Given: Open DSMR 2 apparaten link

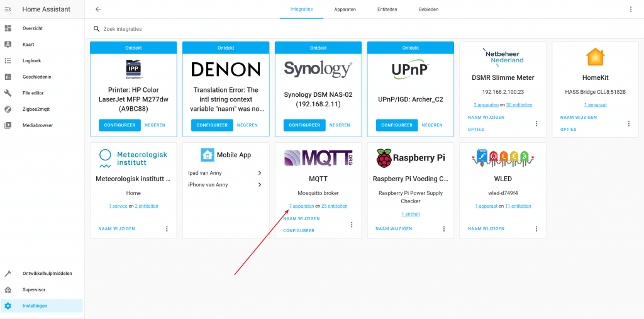Looking at the screenshot, I should (x=486, y=105).
